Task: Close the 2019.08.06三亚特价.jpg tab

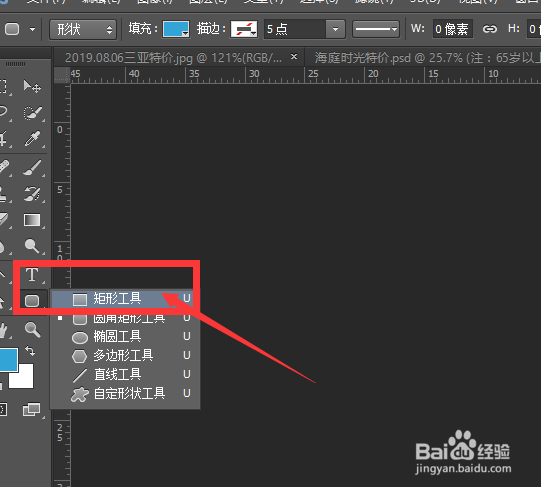Action: [294, 56]
